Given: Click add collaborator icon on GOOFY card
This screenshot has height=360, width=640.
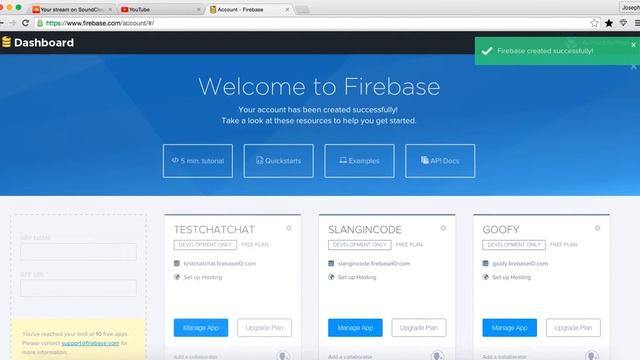Looking at the screenshot, I should point(592,356).
